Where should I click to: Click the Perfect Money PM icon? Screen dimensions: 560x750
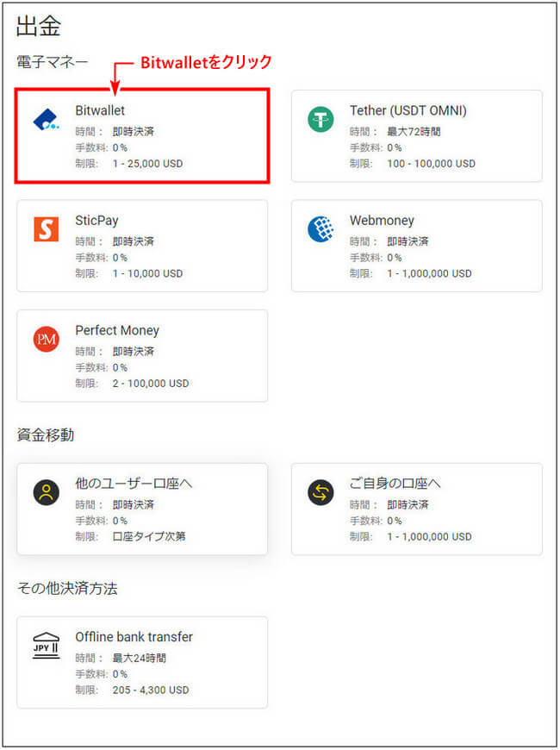click(x=47, y=339)
